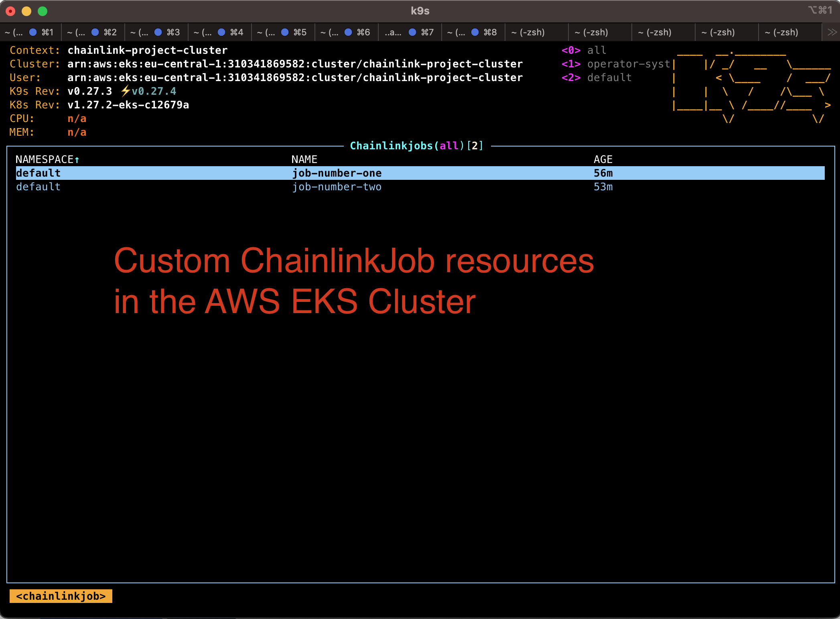Click the blue activity dot on tab ⌘8
Screen dimensions: 840x619
475,32
